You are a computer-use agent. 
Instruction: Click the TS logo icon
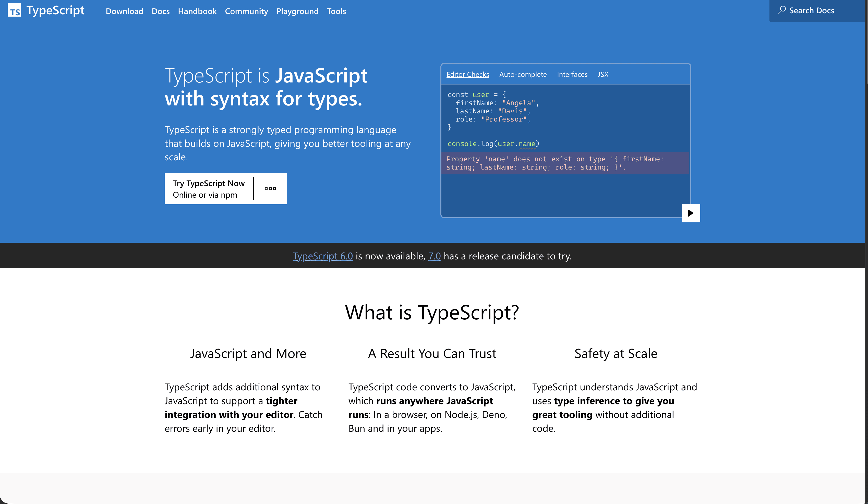(14, 10)
